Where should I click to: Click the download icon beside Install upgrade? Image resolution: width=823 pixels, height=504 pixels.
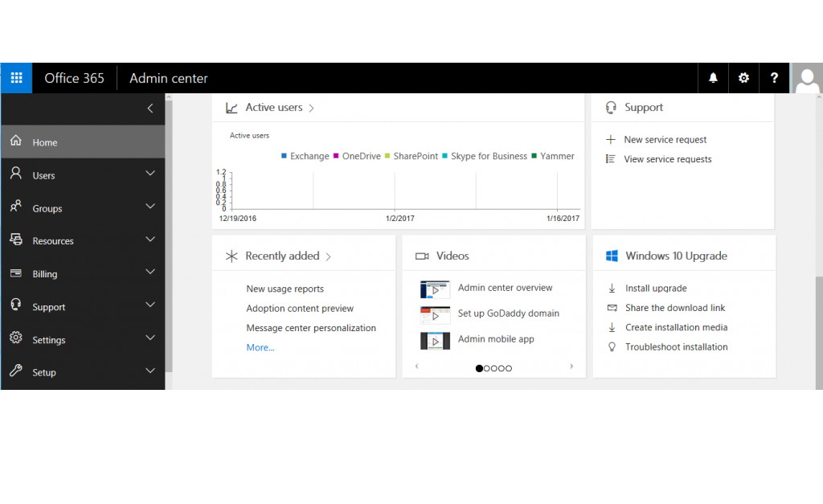(612, 289)
